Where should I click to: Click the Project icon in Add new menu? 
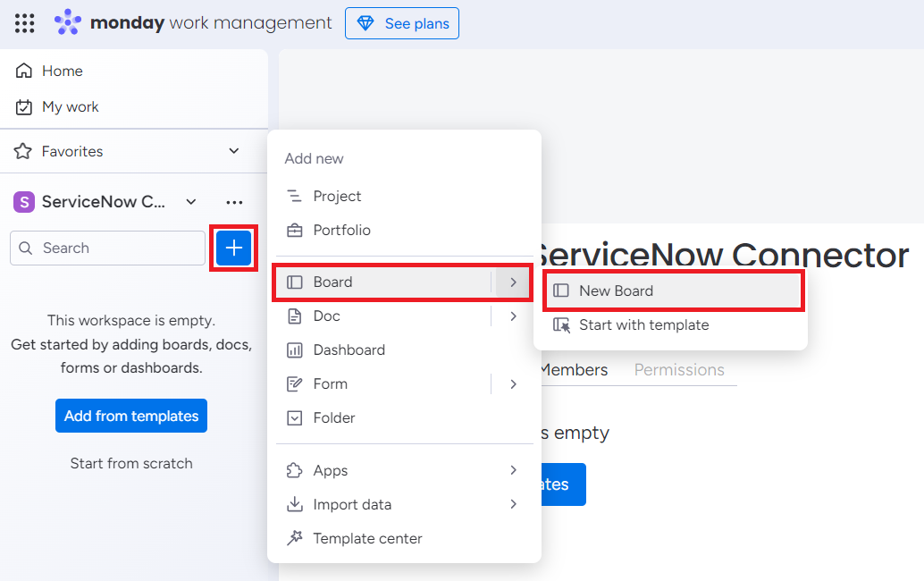(x=294, y=197)
